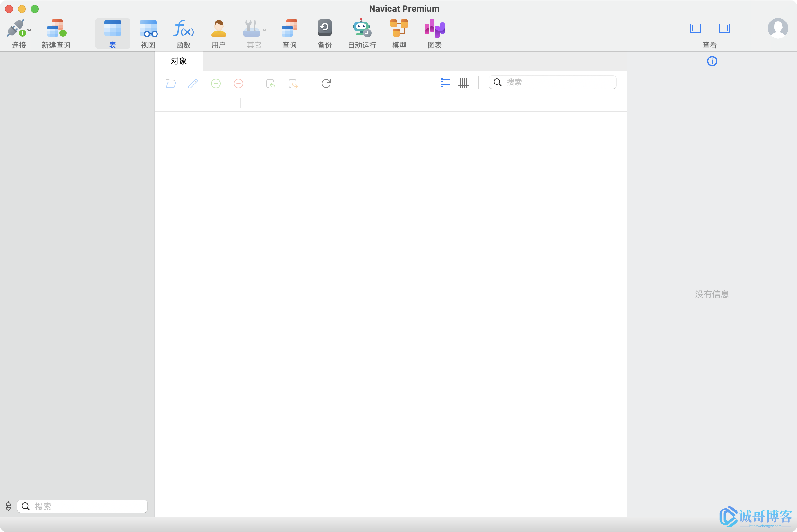797x532 pixels.
Task: Open the Model (模型) toolbar icon
Action: (x=399, y=28)
